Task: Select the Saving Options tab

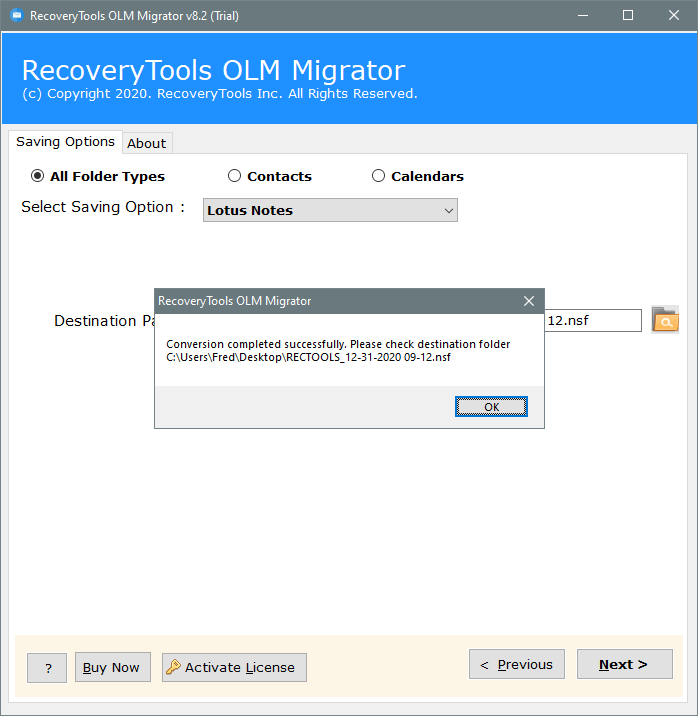Action: [65, 142]
